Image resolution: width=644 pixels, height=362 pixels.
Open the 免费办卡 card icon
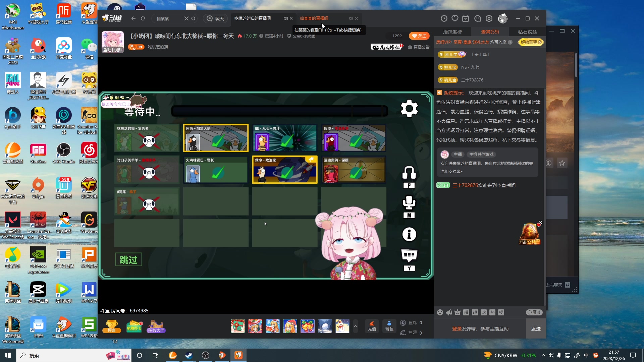coord(134,326)
